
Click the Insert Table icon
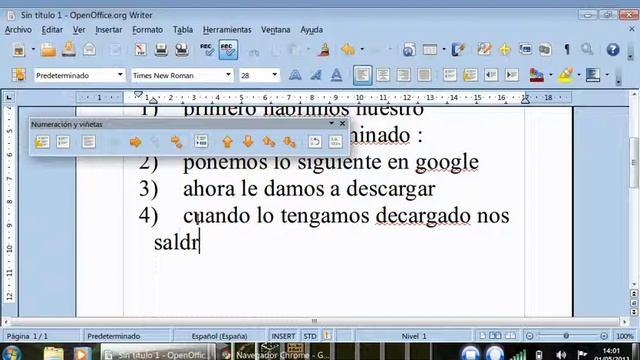point(430,50)
